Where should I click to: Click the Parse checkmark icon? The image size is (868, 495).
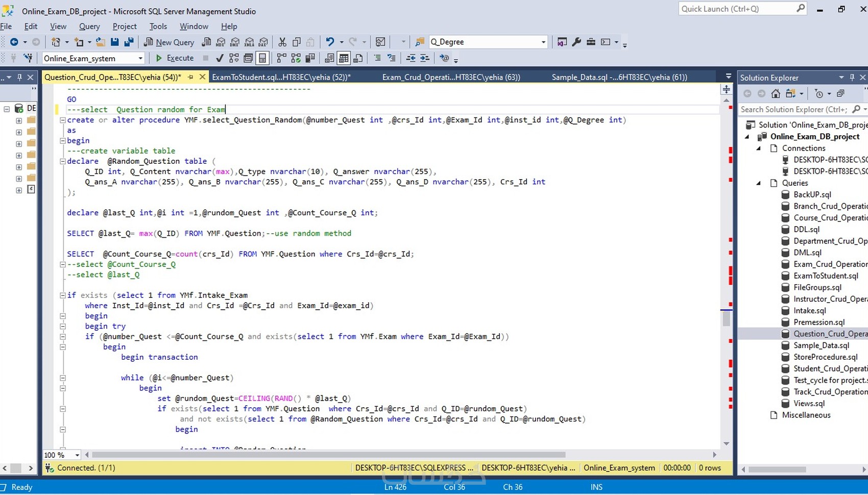220,58
